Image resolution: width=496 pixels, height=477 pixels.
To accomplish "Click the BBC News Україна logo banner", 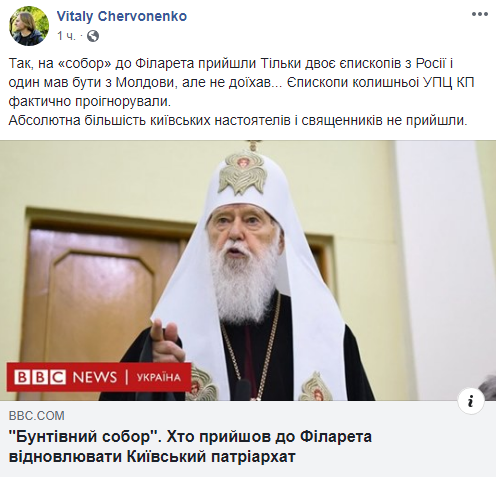I will click(99, 377).
